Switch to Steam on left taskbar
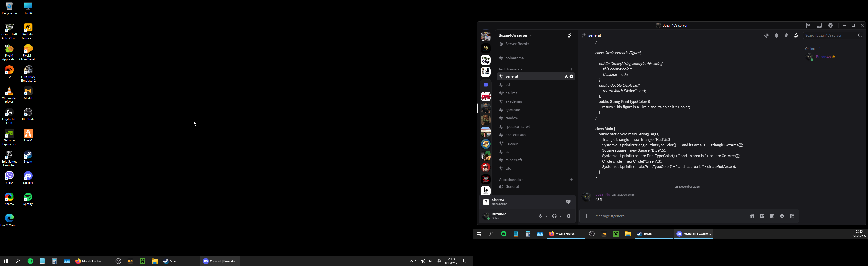This screenshot has width=868, height=266. (x=180, y=261)
